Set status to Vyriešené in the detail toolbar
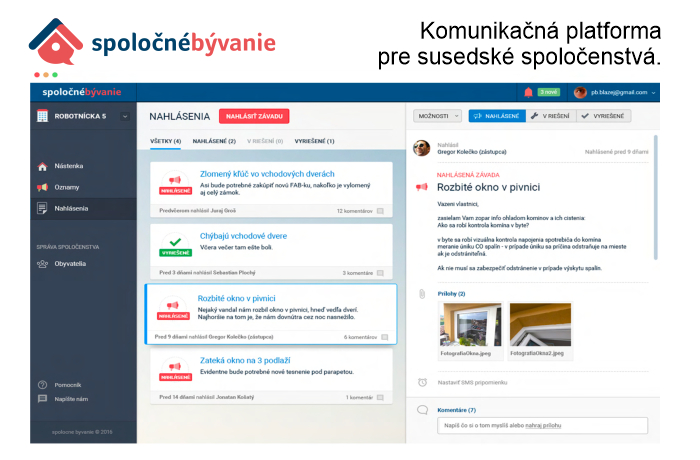This screenshot has width=700, height=460. pos(604,116)
